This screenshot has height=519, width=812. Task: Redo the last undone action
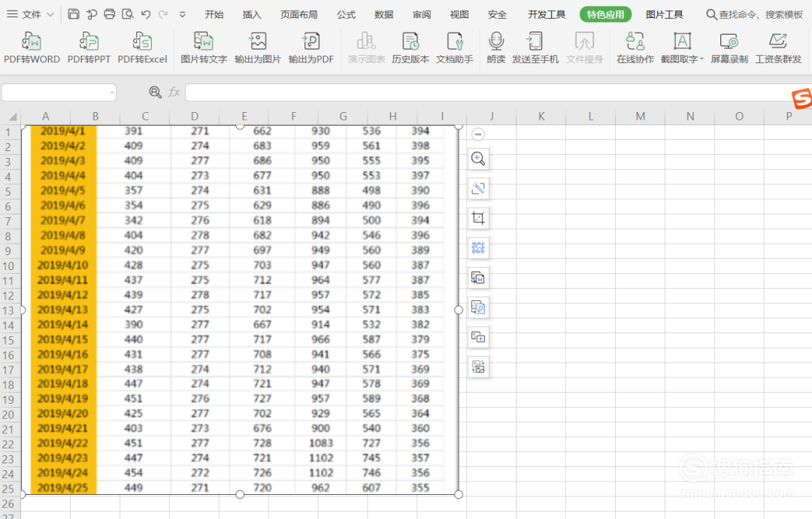tap(163, 14)
